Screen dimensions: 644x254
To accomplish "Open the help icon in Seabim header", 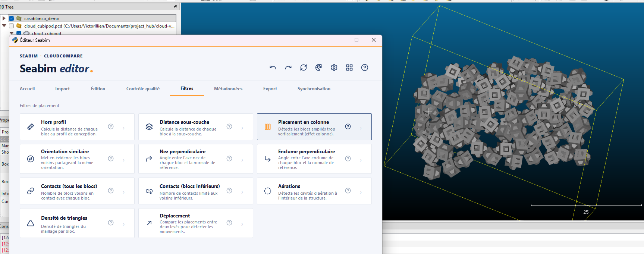I will (365, 68).
